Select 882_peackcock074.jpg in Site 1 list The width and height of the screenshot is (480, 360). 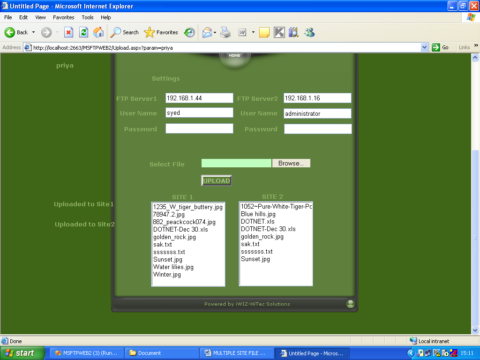pos(184,222)
